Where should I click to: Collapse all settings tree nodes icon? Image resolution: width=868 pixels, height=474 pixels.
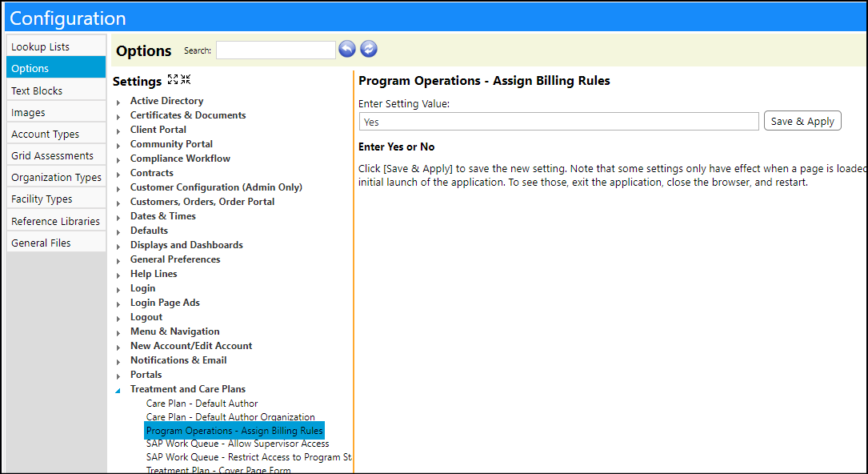tap(186, 79)
